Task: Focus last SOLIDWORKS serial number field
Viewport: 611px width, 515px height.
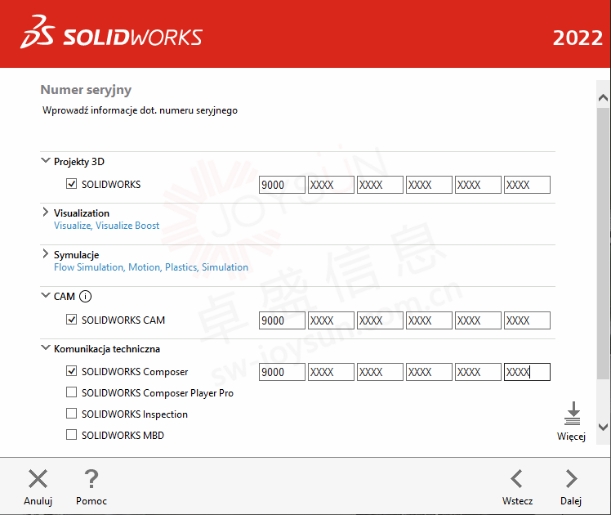Action: [527, 185]
